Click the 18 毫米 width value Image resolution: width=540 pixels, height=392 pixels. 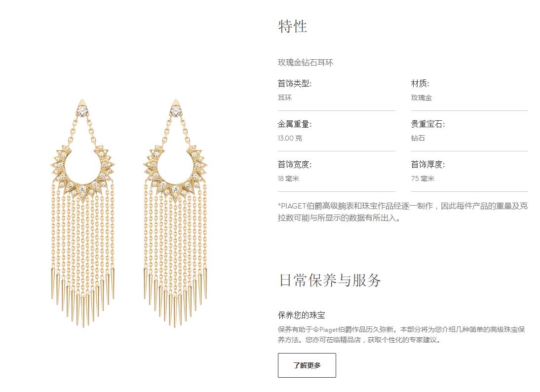[289, 178]
